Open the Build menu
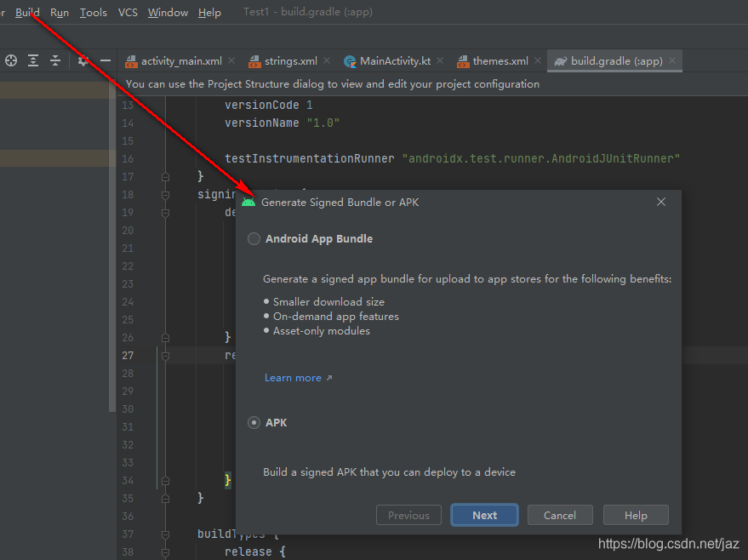748x560 pixels. (x=27, y=13)
